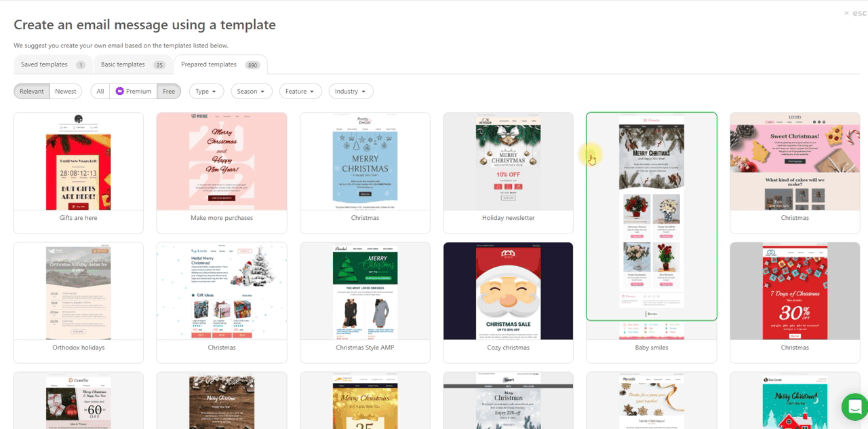Show All templates filter
Screen dimensions: 868x429
pyautogui.click(x=100, y=91)
